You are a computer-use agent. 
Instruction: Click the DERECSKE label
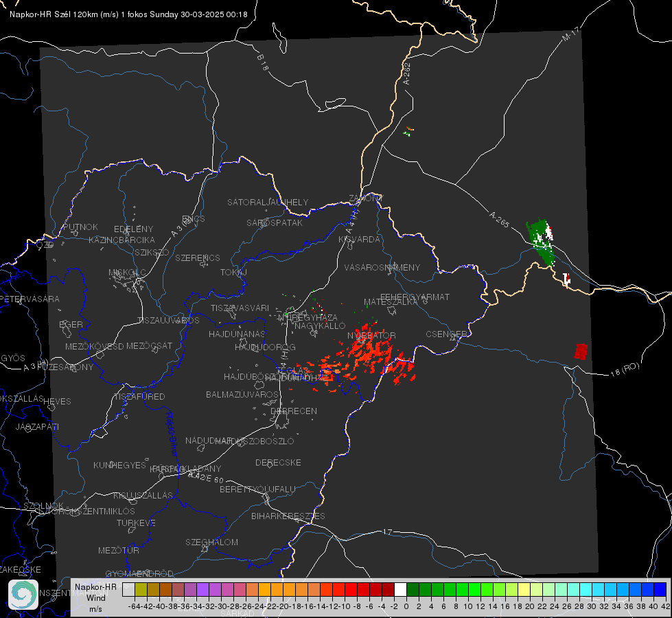pyautogui.click(x=278, y=462)
